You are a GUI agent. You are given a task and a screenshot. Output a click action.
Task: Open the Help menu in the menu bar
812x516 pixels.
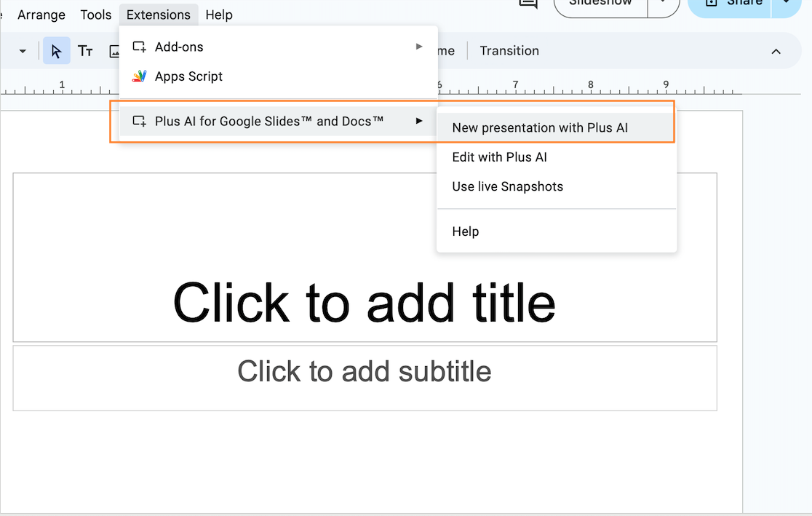219,15
